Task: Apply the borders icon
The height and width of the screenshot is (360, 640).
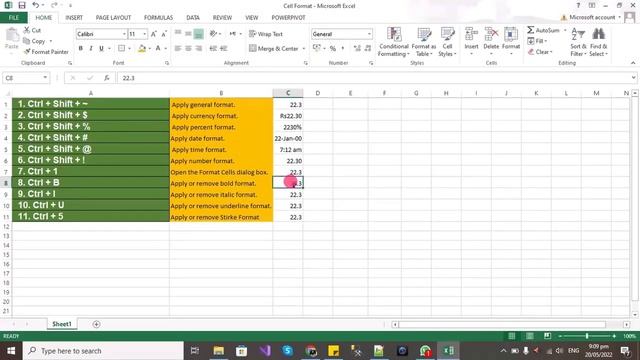Action: coord(121,49)
